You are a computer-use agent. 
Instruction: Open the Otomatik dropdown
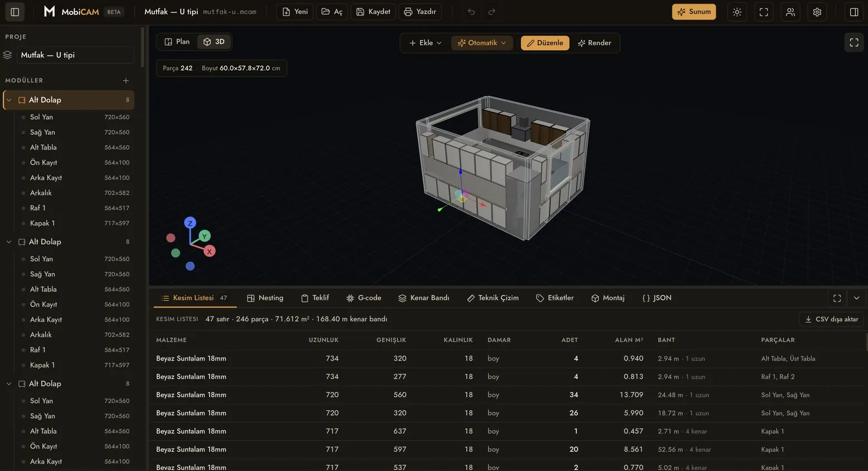tap(482, 43)
